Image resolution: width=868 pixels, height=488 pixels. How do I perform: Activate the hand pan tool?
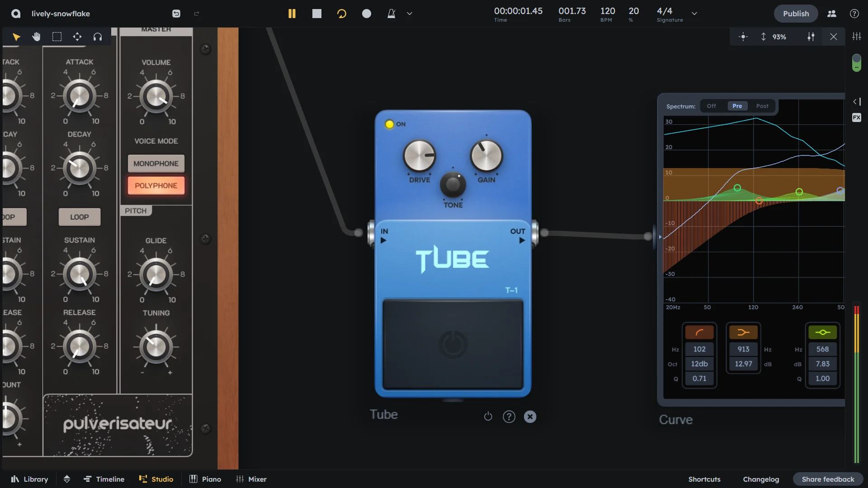36,37
